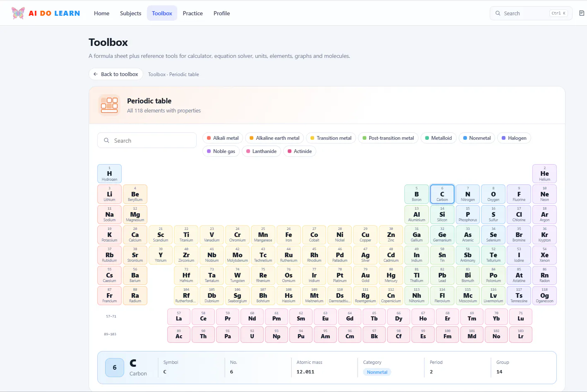Select the Helium element cell
This screenshot has height=392, width=587.
click(x=544, y=174)
